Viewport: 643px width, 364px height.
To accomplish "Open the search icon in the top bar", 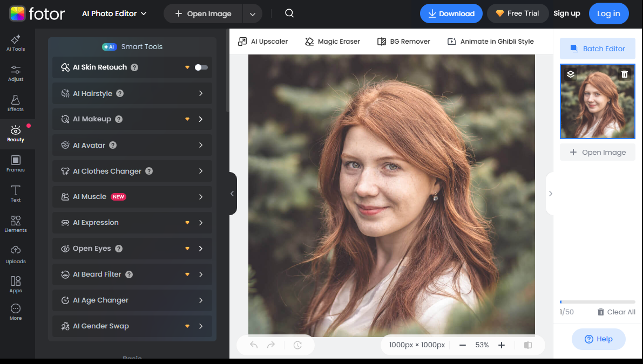I will tap(289, 13).
